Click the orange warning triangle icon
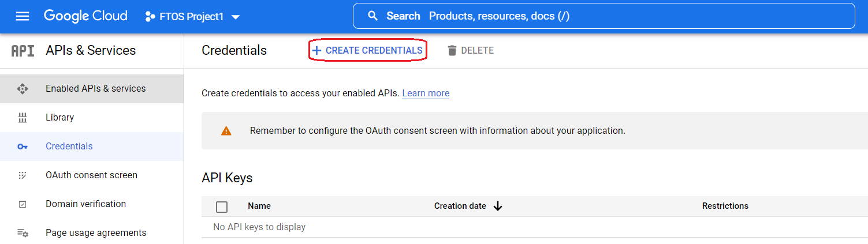The width and height of the screenshot is (868, 244). click(x=226, y=131)
